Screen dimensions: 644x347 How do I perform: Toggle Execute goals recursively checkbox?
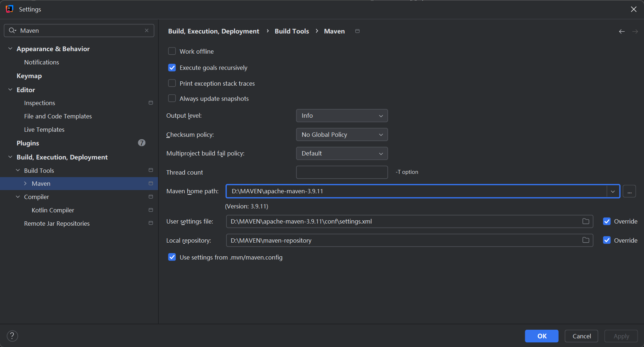pyautogui.click(x=172, y=68)
